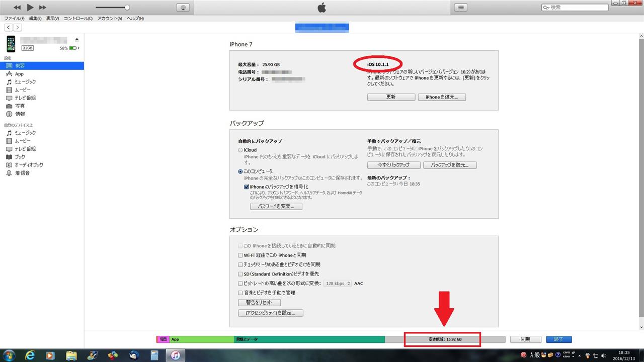Click the rewind playback button
Screen dimensions: 644x362
click(18, 8)
